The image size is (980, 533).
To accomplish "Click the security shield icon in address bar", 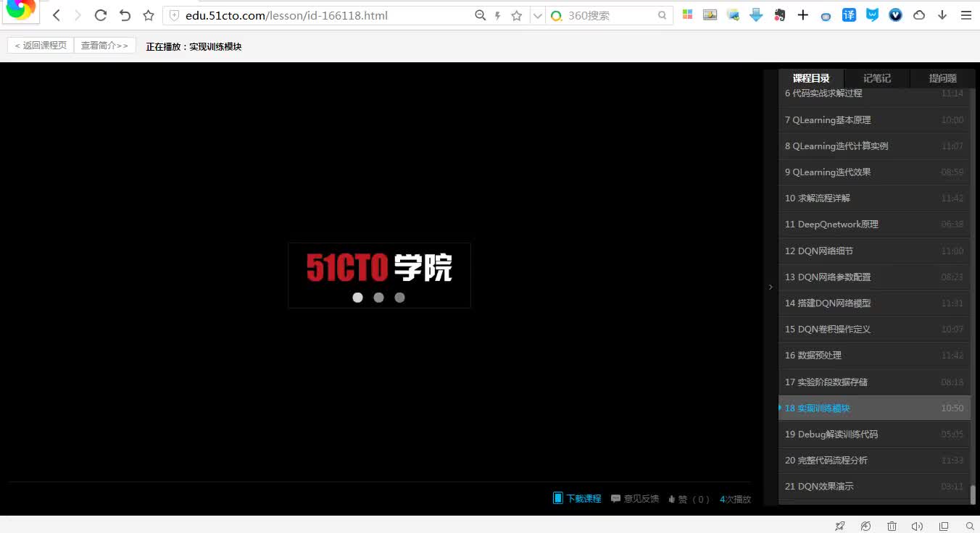I will (174, 15).
